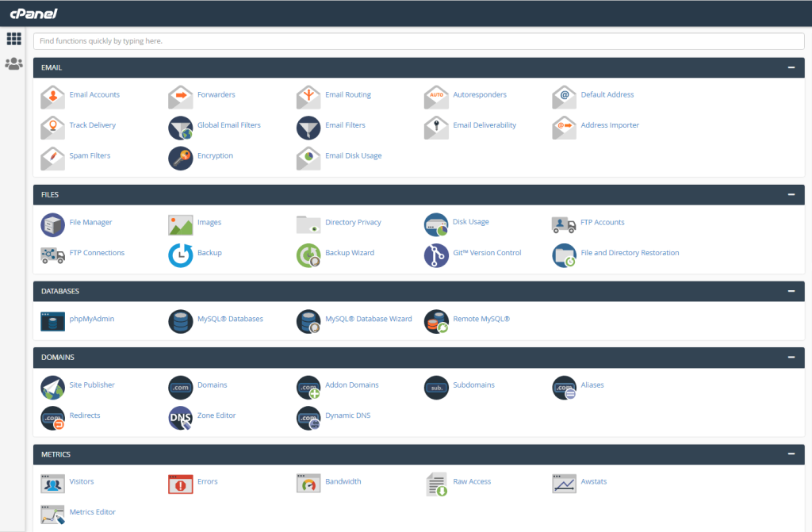Screen dimensions: 812x532
Task: Click the Errors warning icon
Action: tap(181, 483)
